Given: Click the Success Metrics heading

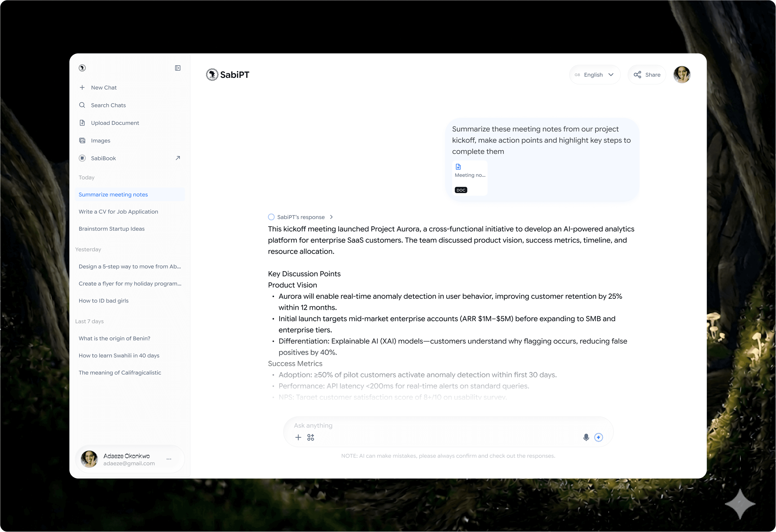Looking at the screenshot, I should click(295, 364).
